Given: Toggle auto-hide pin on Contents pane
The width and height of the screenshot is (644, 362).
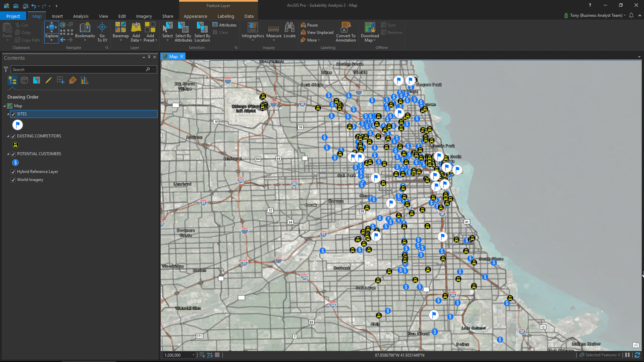Looking at the screenshot, I should (x=149, y=57).
